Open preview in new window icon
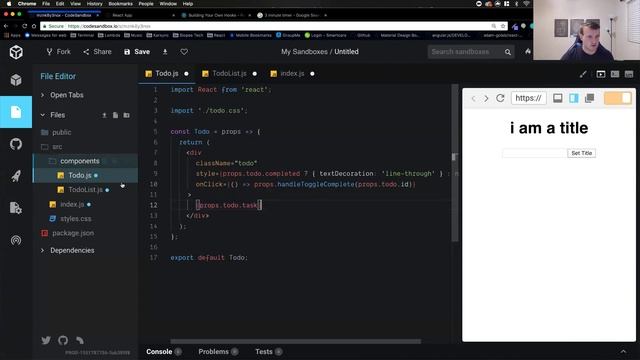This screenshot has height=360, width=640. 589,98
